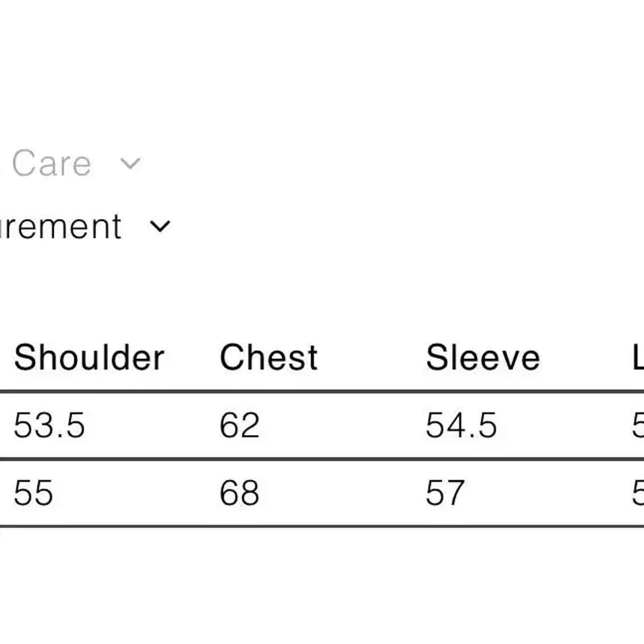Click the chest value 62
This screenshot has width=644, height=644.
(x=239, y=426)
